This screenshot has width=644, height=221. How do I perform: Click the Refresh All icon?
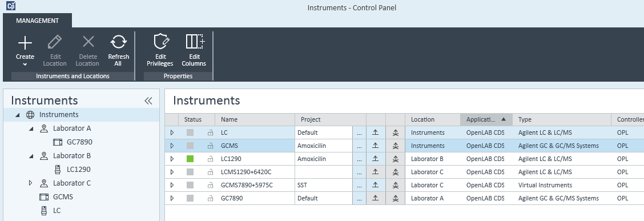tap(119, 42)
